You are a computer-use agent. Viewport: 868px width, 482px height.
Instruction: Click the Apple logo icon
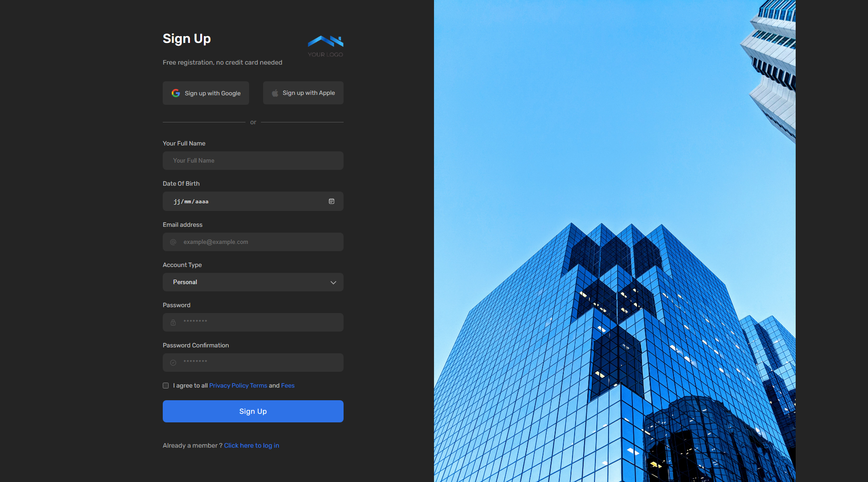tap(274, 93)
